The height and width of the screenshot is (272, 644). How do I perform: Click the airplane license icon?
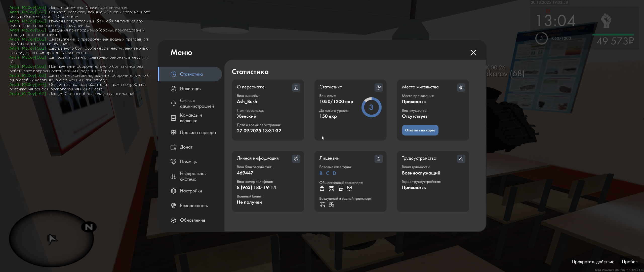(322, 205)
